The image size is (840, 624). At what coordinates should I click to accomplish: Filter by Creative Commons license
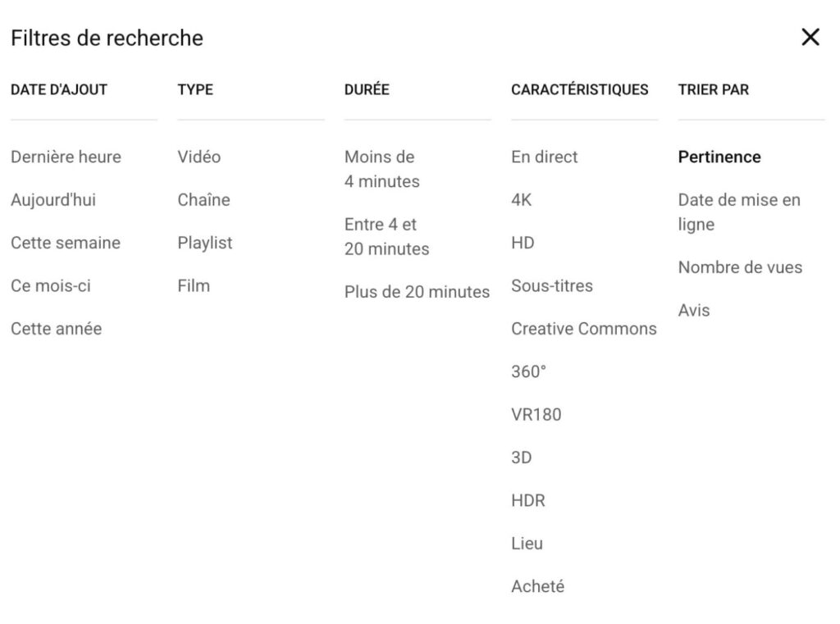[584, 328]
